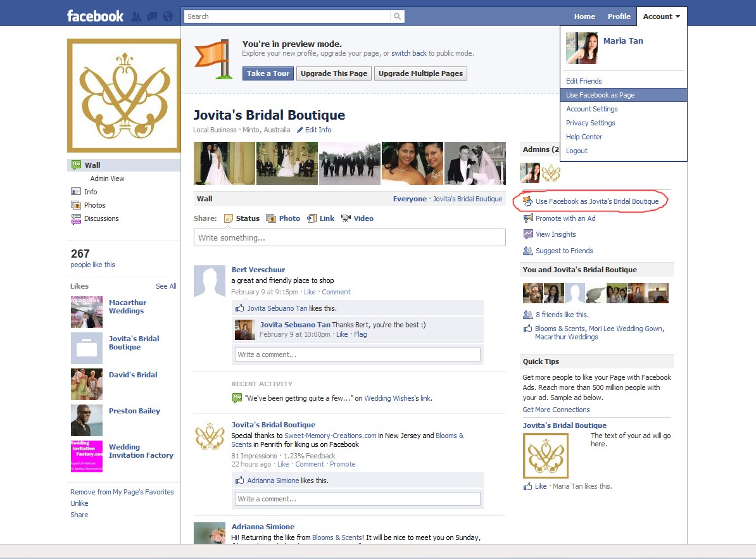The image size is (756, 559).
Task: Click Bert Verschuur's name
Action: tap(258, 270)
